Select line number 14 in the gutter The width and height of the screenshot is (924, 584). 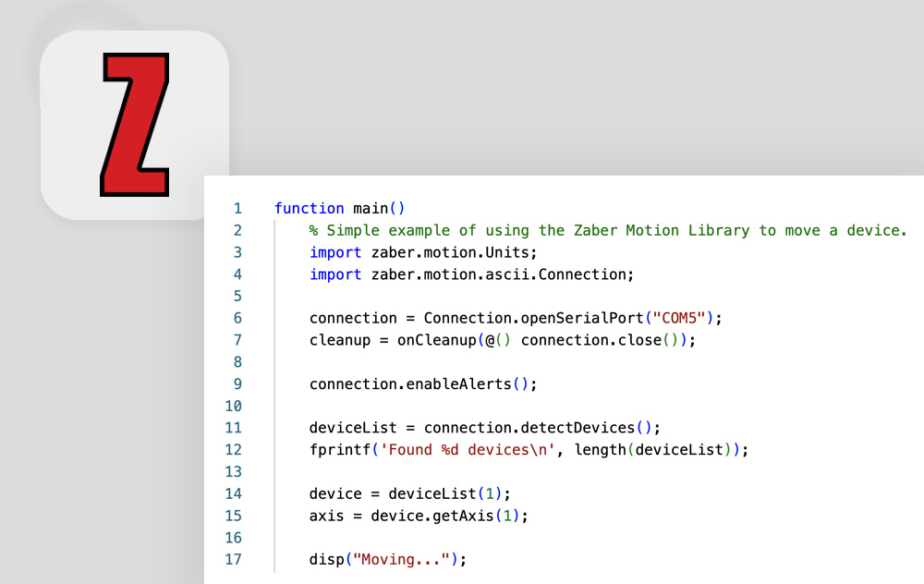tap(234, 493)
